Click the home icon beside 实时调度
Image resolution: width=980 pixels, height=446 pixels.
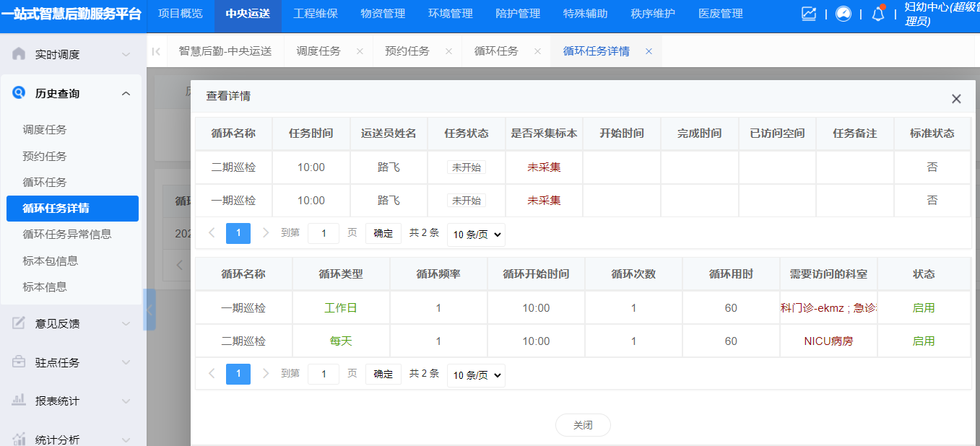19,54
